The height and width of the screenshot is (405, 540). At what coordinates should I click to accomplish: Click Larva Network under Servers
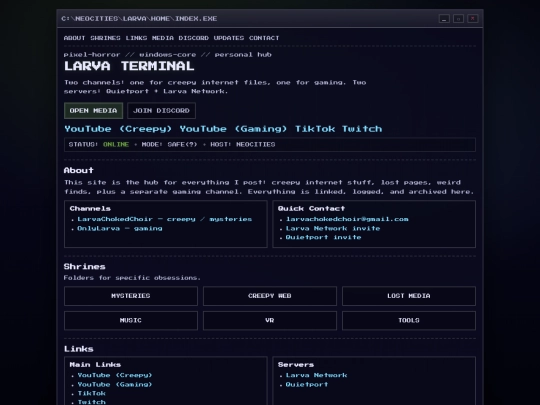click(316, 375)
